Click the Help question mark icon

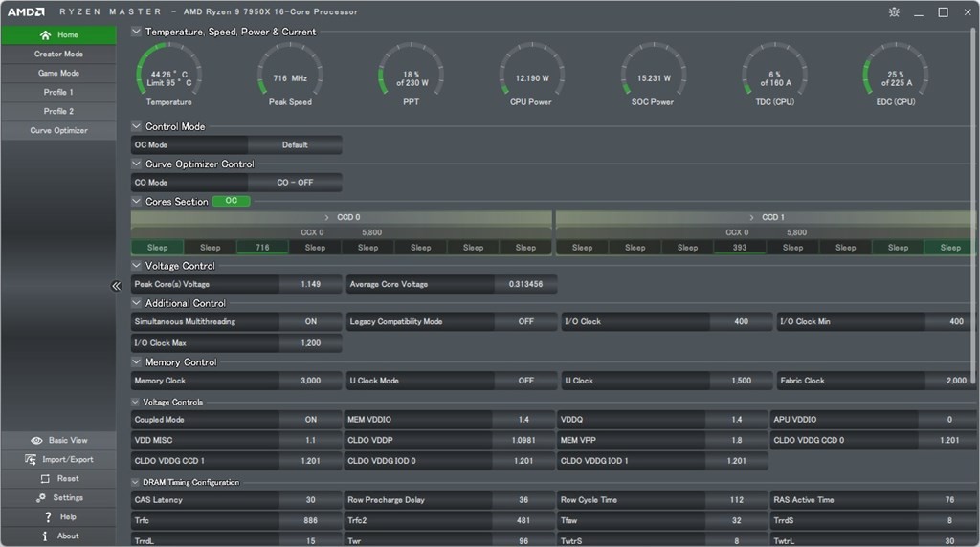[x=48, y=517]
